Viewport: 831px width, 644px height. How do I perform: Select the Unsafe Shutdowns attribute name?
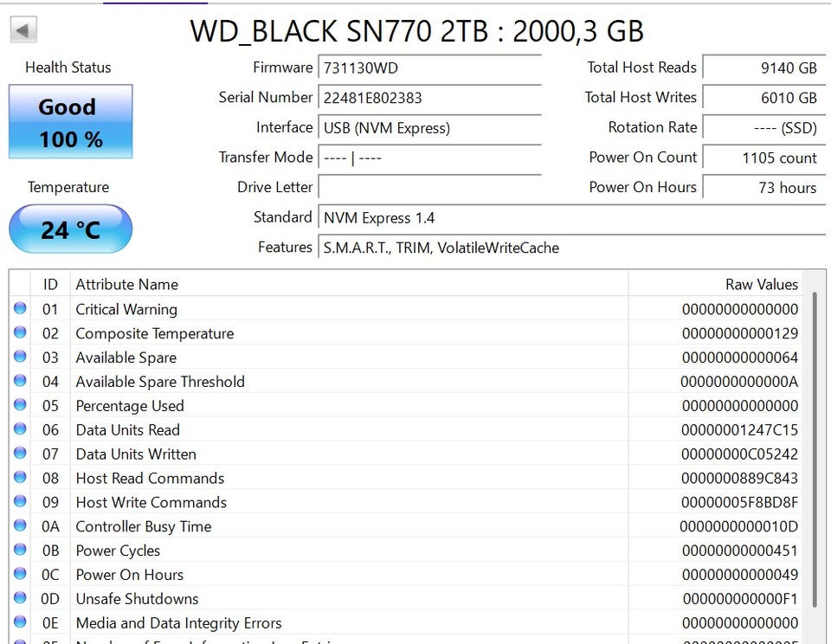(138, 598)
